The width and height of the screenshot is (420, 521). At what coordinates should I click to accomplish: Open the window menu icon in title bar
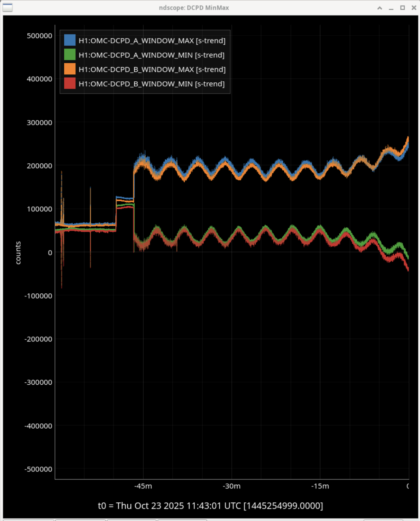click(8, 7)
